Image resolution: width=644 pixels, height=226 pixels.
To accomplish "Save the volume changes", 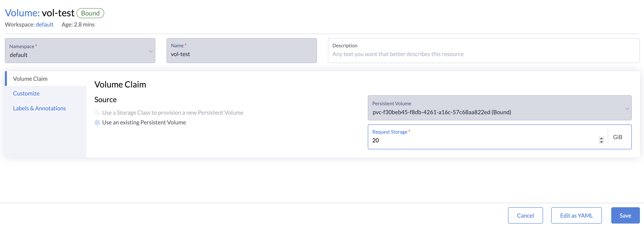I will (x=625, y=215).
